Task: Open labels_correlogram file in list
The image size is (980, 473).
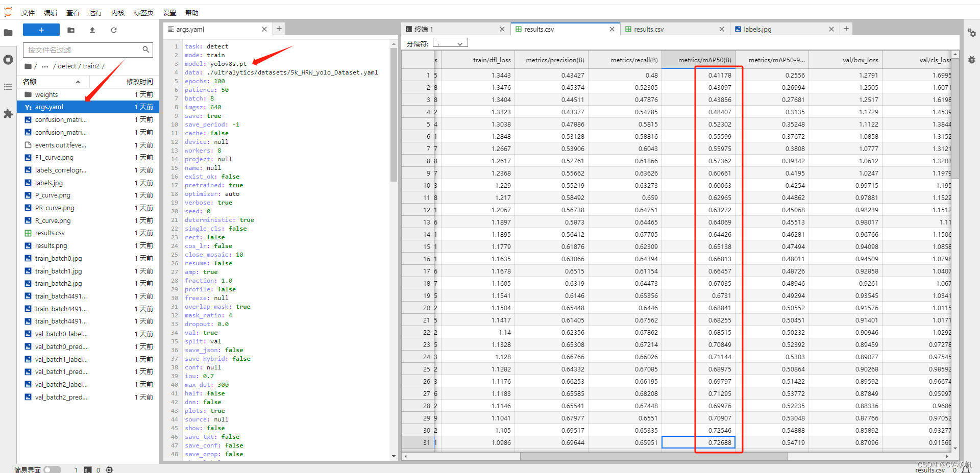Action: click(x=88, y=170)
